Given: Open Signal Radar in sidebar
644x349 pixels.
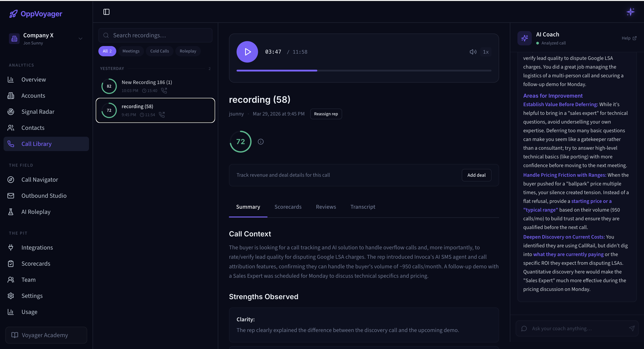Looking at the screenshot, I should tap(38, 112).
